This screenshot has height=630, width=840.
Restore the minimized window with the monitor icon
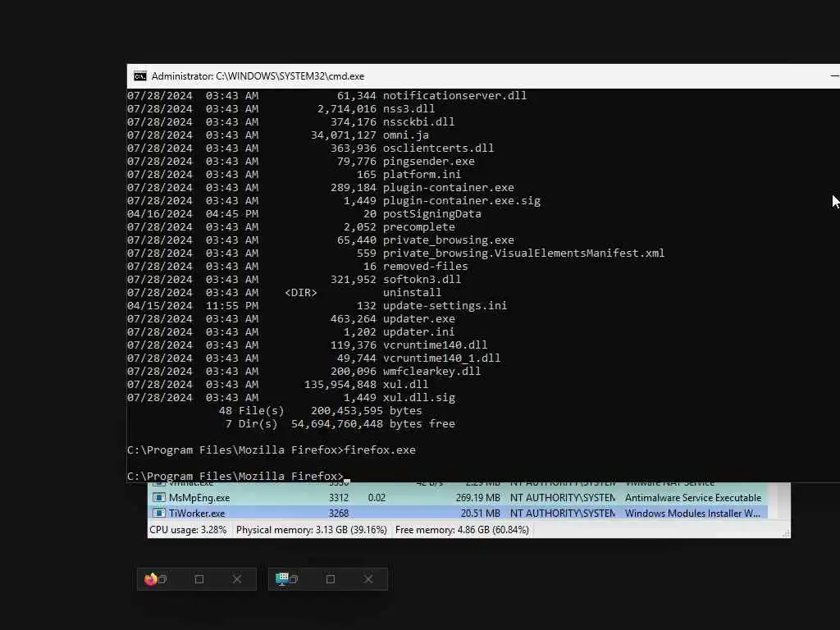[294, 579]
